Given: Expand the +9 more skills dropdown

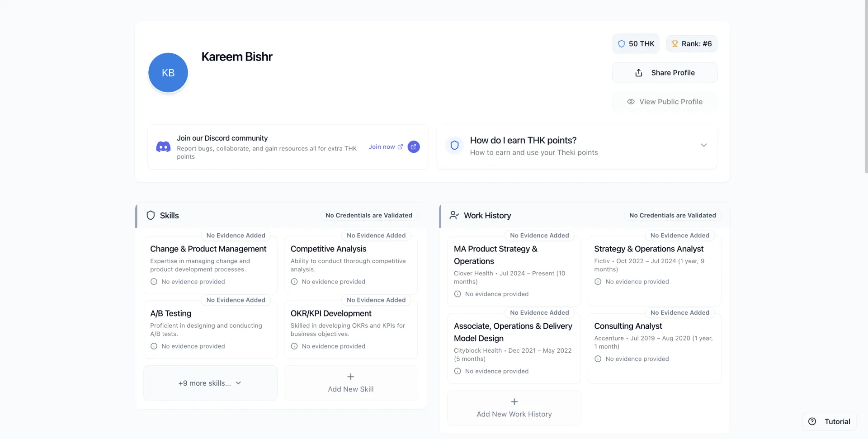Looking at the screenshot, I should pos(210,383).
